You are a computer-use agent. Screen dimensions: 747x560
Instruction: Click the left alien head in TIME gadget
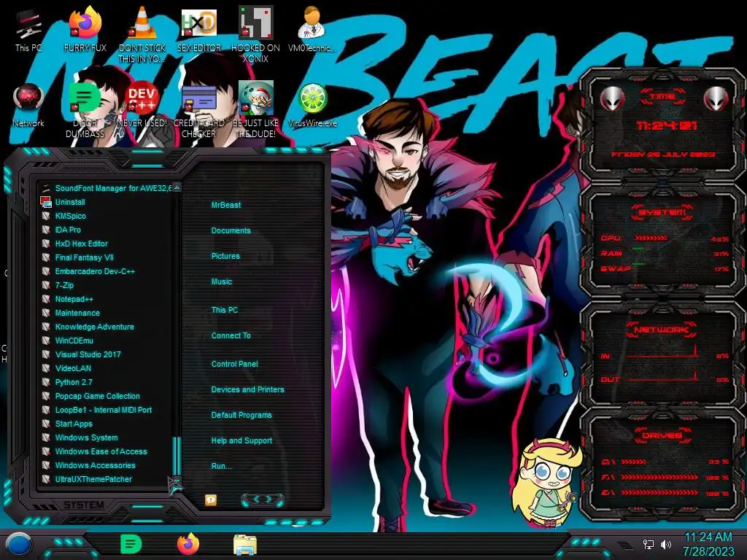[613, 98]
